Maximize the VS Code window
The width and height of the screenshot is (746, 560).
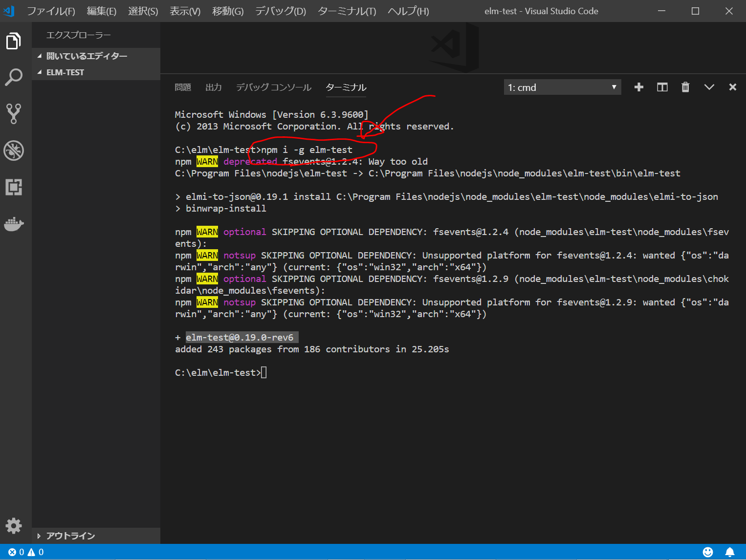pyautogui.click(x=695, y=11)
